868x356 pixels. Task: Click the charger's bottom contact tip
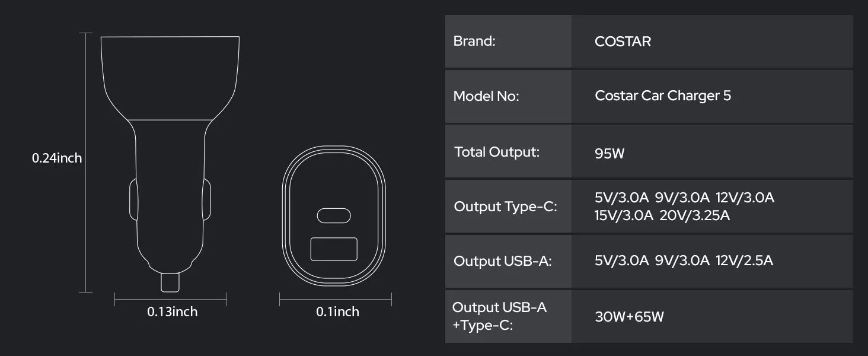170,282
